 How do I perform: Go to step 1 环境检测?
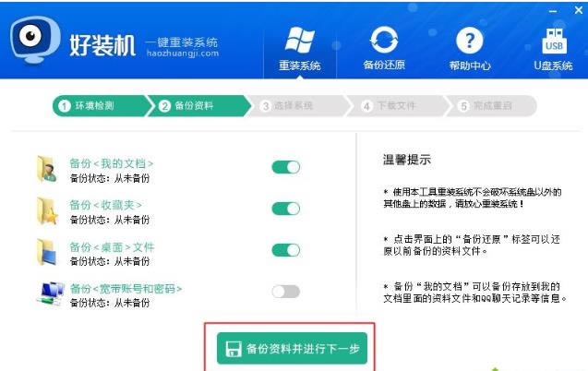[x=102, y=106]
